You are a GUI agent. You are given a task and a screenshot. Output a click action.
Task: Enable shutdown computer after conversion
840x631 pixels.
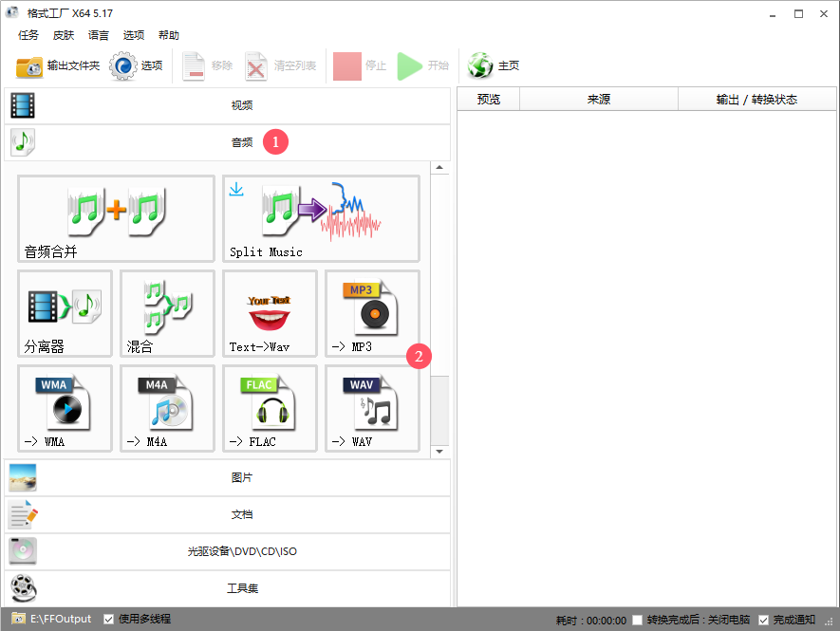point(638,618)
